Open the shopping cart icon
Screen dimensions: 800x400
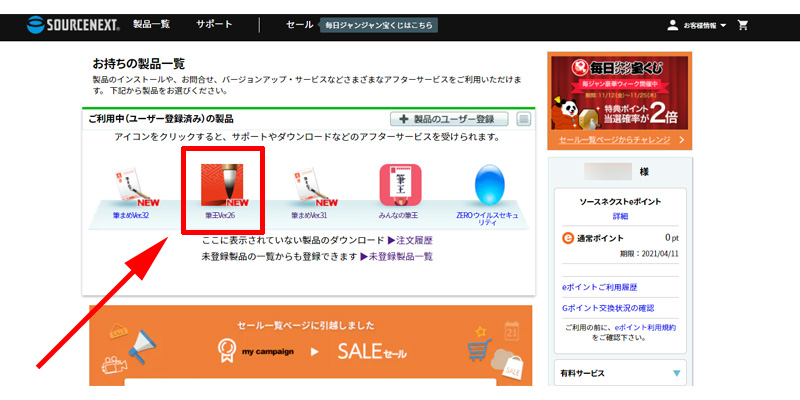tap(743, 25)
